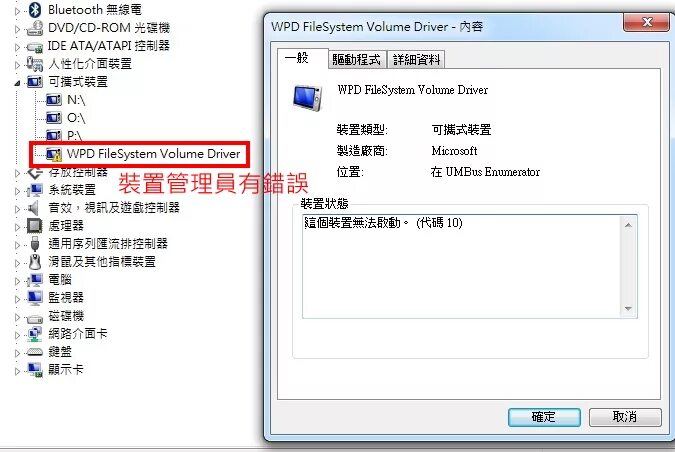This screenshot has width=675, height=452.
Task: Collapse the 可攜式裝置 tree node
Action: [x=17, y=83]
